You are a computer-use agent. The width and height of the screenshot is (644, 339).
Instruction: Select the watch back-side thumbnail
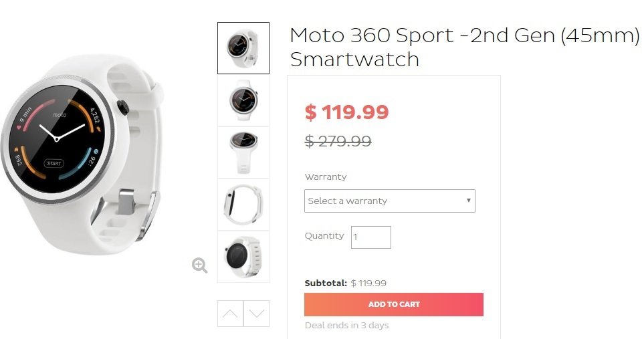pyautogui.click(x=243, y=257)
